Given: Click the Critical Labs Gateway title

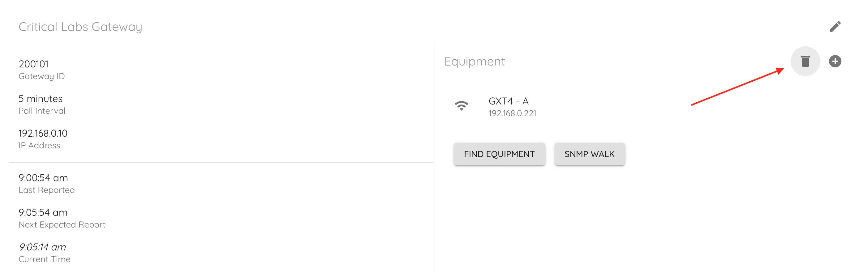Looking at the screenshot, I should pyautogui.click(x=80, y=27).
